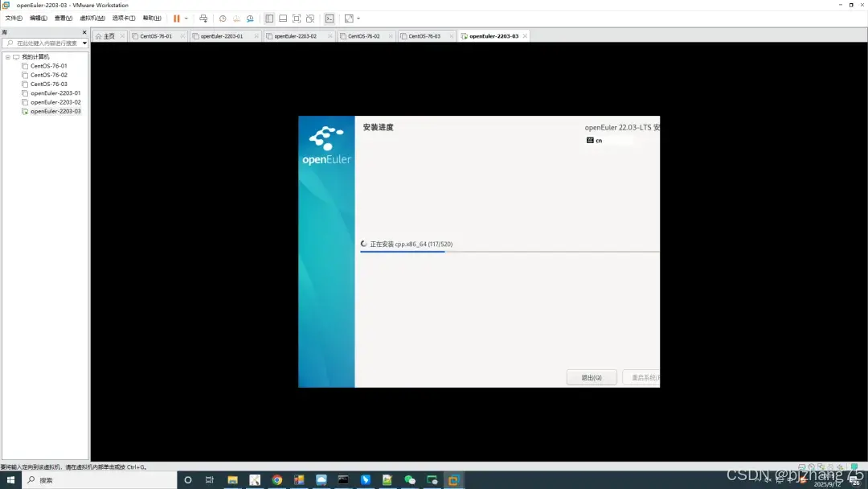Click the 退出(Q) installer button
The width and height of the screenshot is (868, 489).
[592, 376]
